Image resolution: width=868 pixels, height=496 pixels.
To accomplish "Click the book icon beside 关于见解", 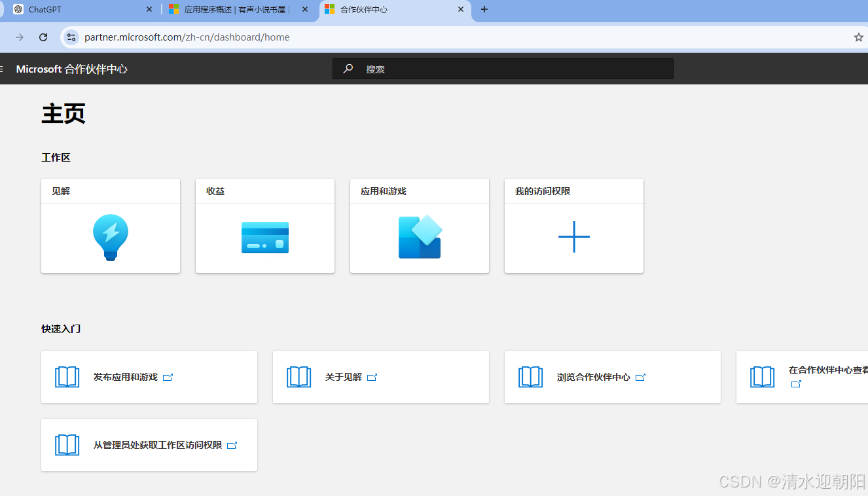I will click(299, 377).
